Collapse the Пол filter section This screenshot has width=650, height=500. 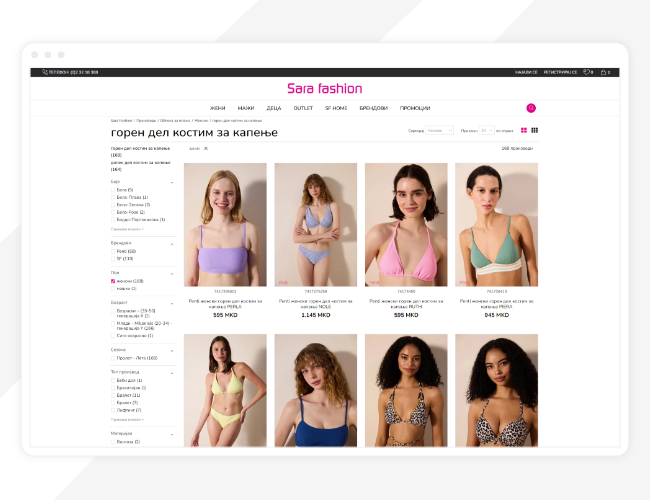tap(172, 274)
